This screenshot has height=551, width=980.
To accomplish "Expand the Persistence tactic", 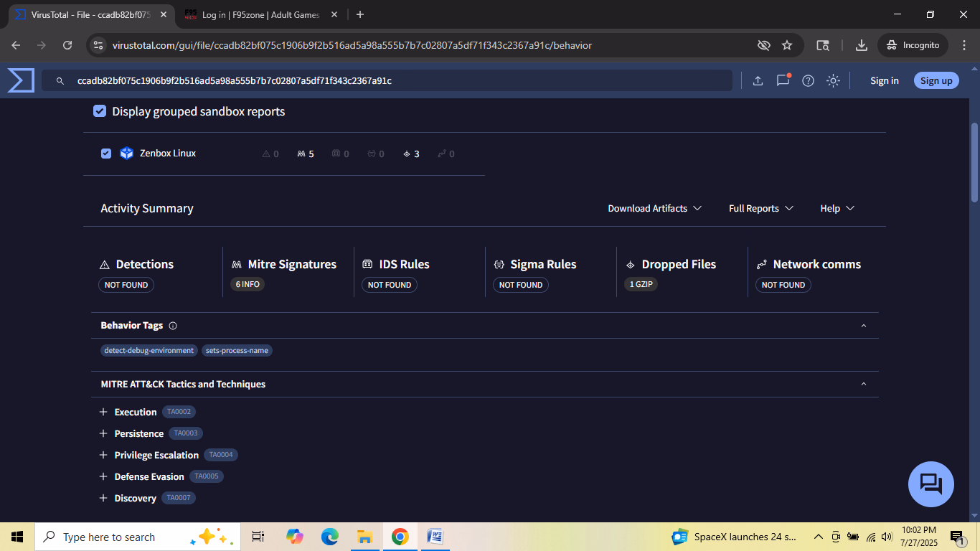I will click(x=103, y=434).
